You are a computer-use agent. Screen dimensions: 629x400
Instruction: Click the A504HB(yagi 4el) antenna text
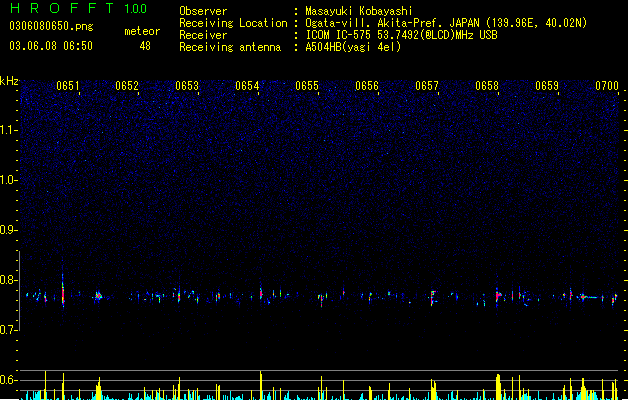[x=353, y=47]
